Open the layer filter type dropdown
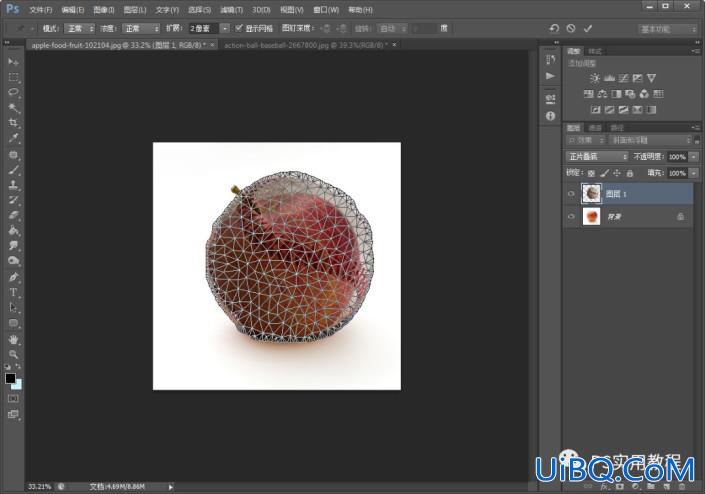Image resolution: width=705 pixels, height=494 pixels. 586,140
